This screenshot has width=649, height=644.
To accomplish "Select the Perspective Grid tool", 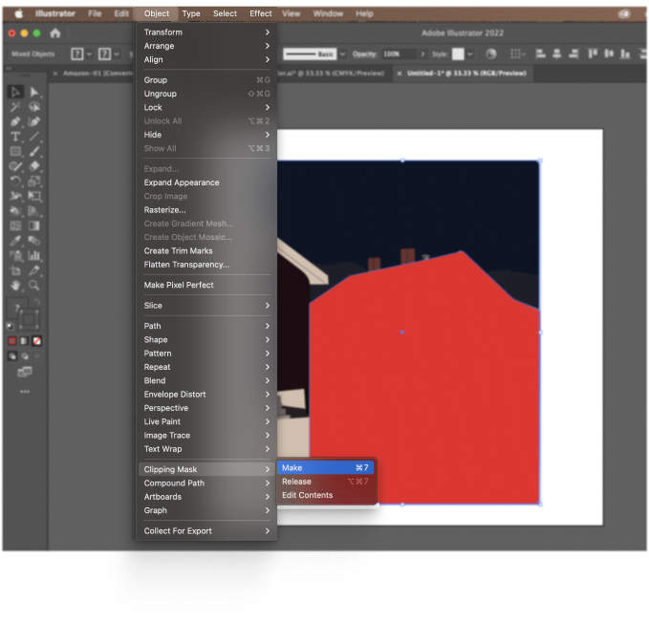I will point(34,211).
